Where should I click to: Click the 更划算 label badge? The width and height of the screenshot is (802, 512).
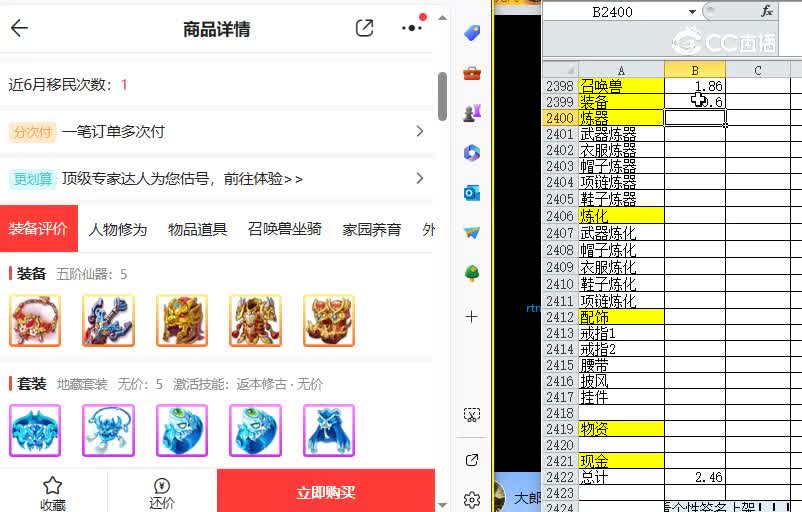(32, 179)
